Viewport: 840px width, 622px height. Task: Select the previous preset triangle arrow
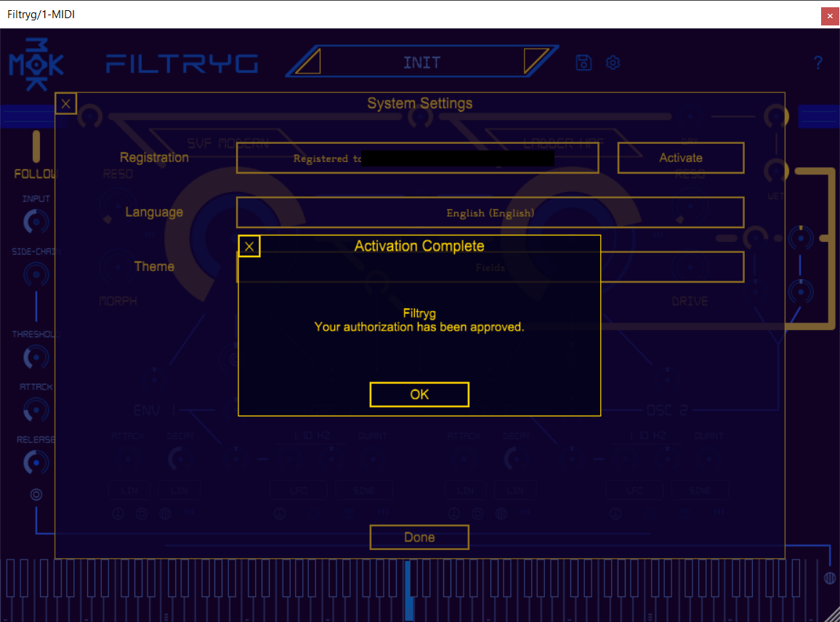[309, 62]
